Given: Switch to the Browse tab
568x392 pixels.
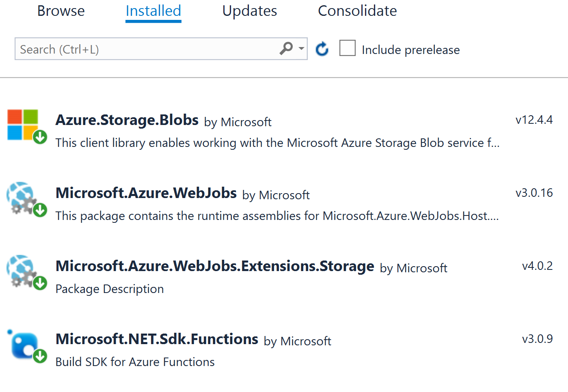Looking at the screenshot, I should (x=60, y=11).
